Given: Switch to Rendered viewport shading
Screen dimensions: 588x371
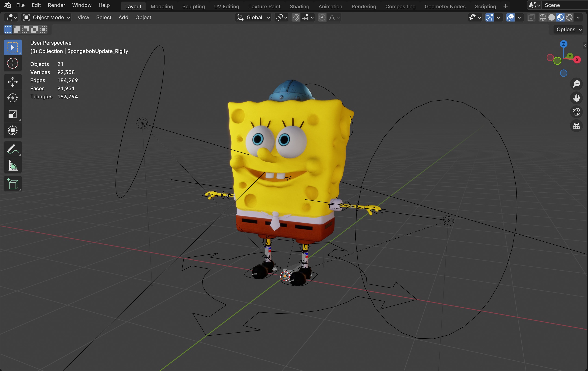Looking at the screenshot, I should pos(569,17).
